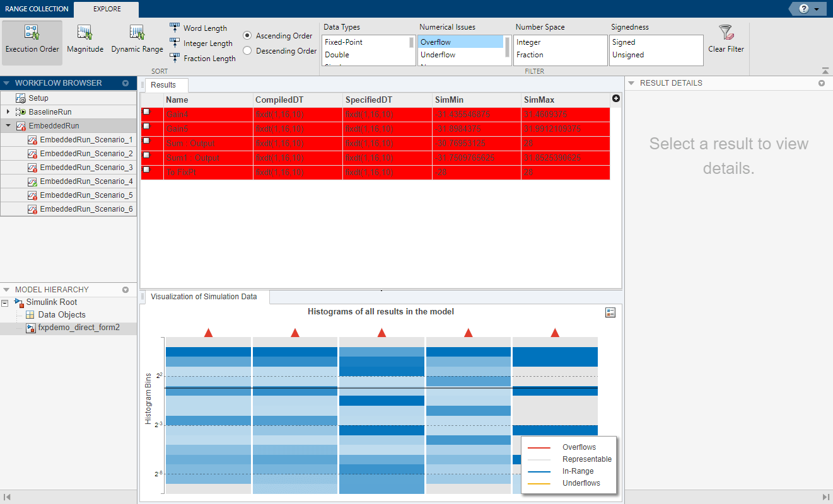Switch to the Range Collection tab
The height and width of the screenshot is (504, 833).
(x=37, y=9)
